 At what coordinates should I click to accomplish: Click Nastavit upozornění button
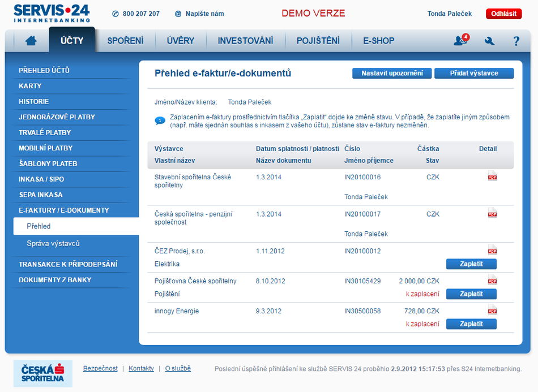[x=392, y=73]
